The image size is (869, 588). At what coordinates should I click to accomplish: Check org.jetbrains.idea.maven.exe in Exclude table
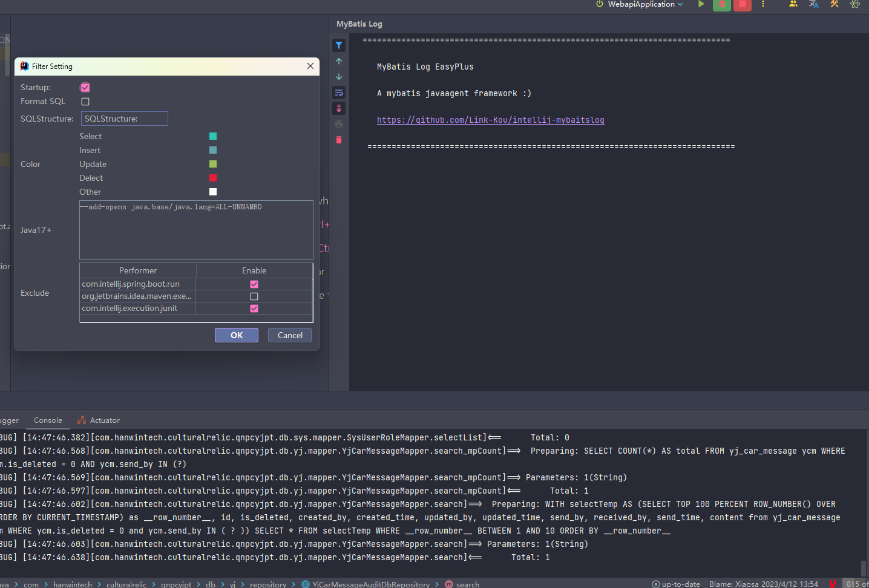(x=254, y=296)
